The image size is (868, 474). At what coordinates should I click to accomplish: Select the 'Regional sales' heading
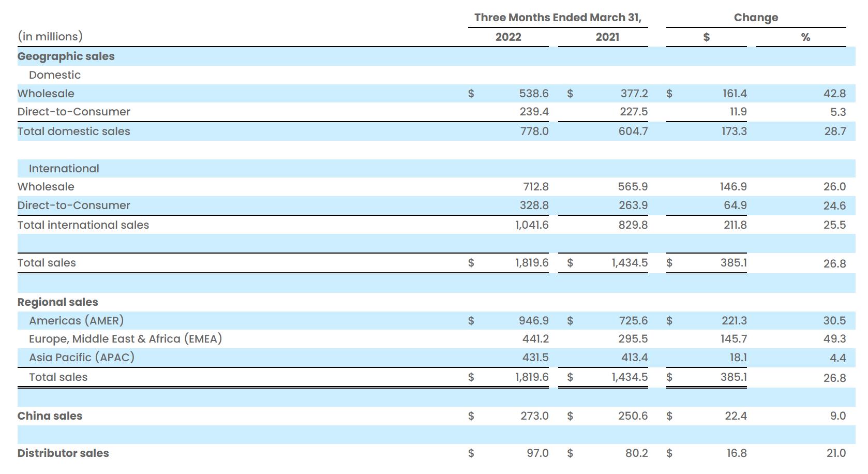pyautogui.click(x=57, y=302)
